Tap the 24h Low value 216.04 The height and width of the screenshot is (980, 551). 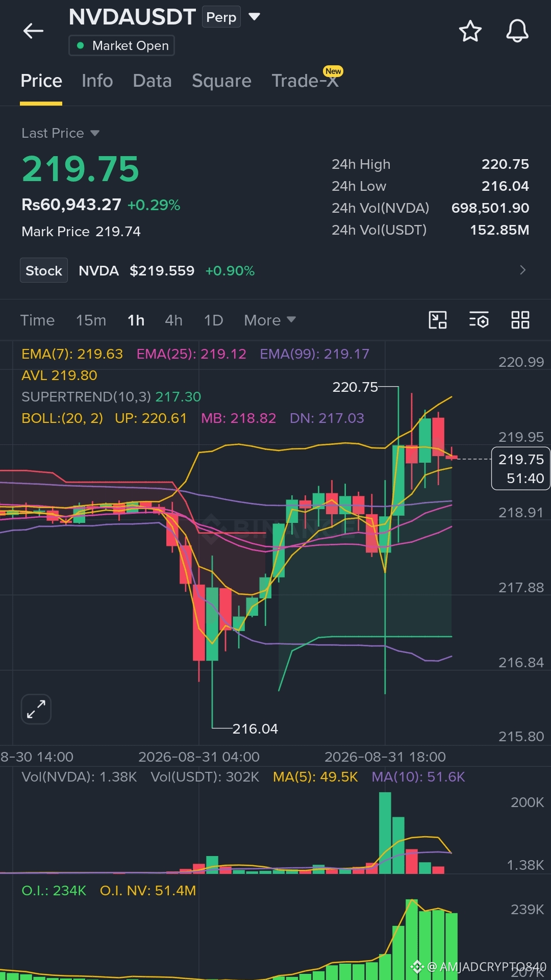tap(505, 186)
